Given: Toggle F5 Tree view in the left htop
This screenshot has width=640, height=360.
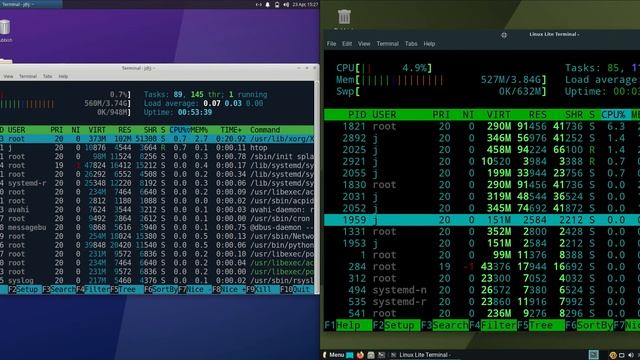Looking at the screenshot, I should pos(127,289).
